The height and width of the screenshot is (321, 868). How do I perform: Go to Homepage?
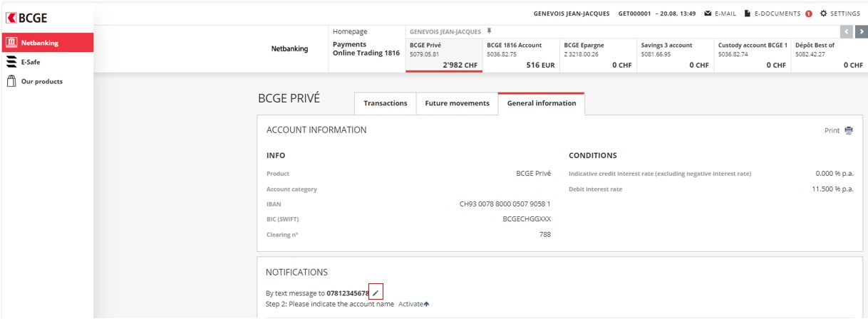pyautogui.click(x=350, y=32)
